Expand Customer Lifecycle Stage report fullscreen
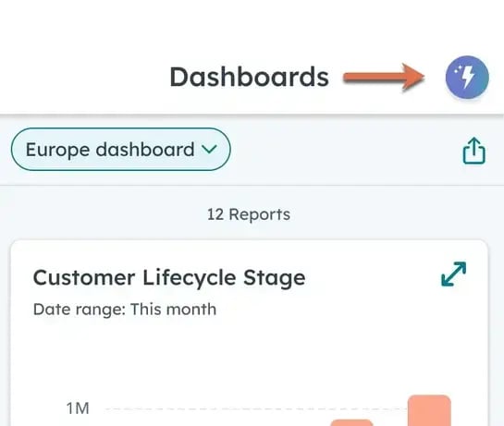Image resolution: width=504 pixels, height=426 pixels. pos(453,274)
